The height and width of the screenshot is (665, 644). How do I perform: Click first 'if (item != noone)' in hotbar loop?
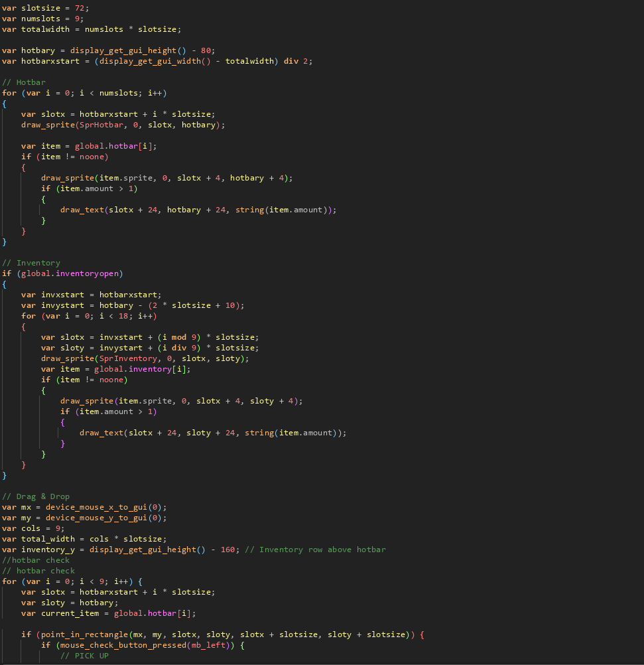pos(65,157)
